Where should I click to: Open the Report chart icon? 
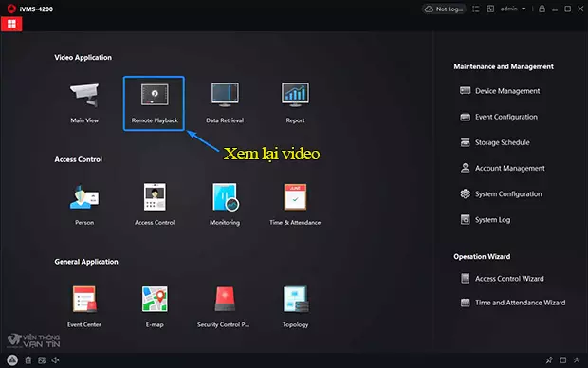tap(295, 95)
